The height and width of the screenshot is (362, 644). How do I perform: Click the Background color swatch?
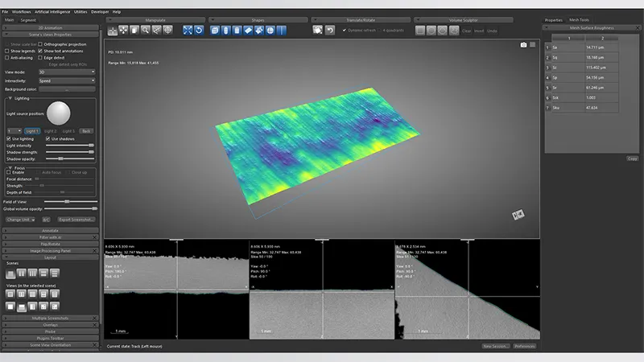click(67, 89)
